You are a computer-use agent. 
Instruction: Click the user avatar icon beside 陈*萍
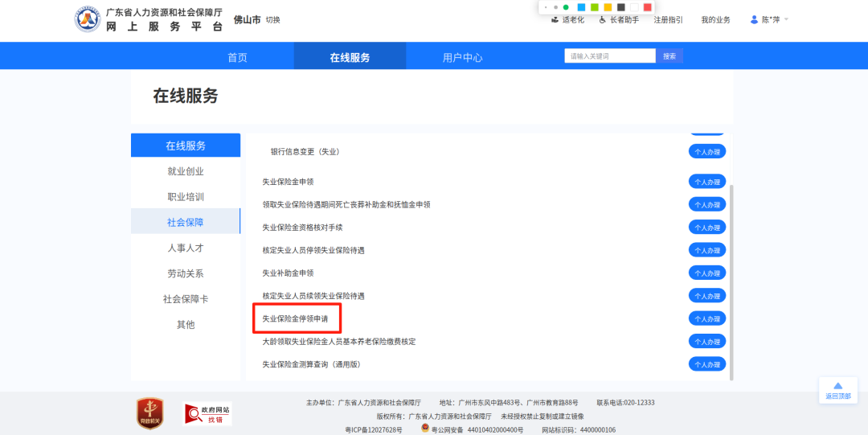coord(754,19)
